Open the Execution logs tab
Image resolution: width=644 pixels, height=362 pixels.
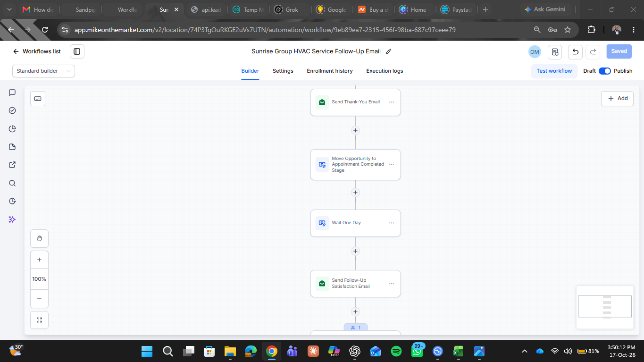385,71
